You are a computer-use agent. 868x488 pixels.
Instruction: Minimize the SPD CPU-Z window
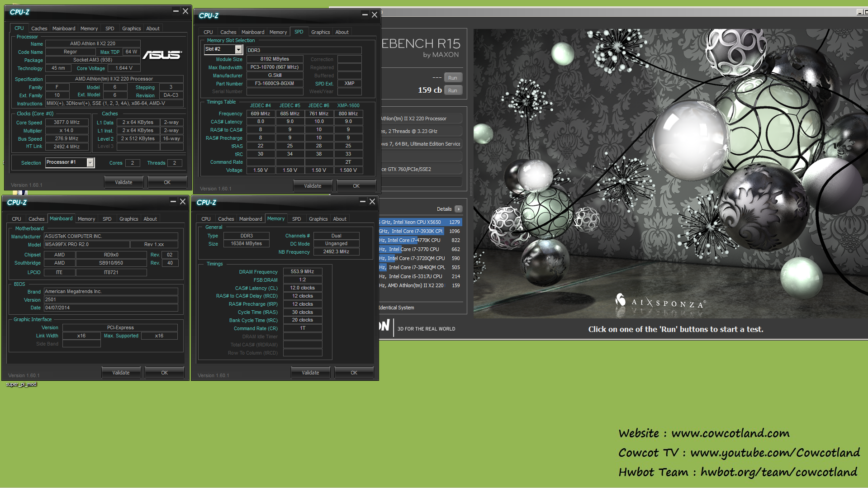365,15
